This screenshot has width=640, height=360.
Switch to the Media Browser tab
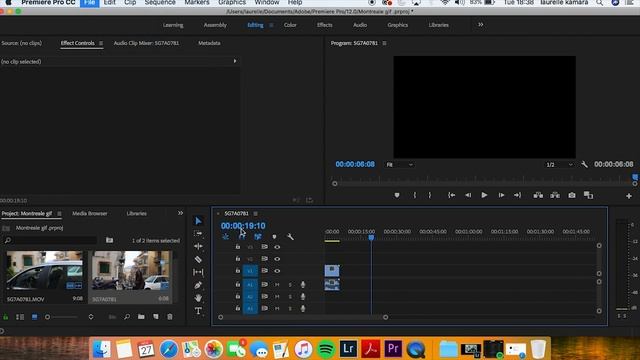pos(90,213)
